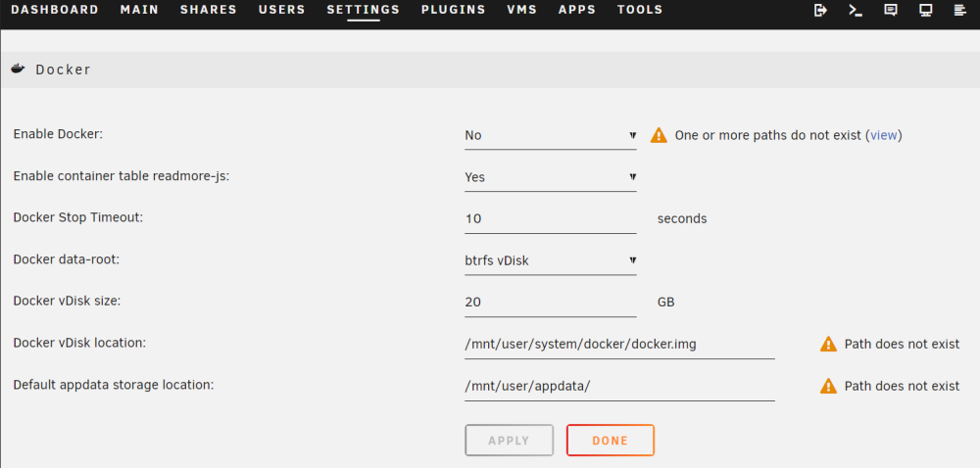Open the log lines icon
The height and width of the screenshot is (468, 980).
click(959, 10)
